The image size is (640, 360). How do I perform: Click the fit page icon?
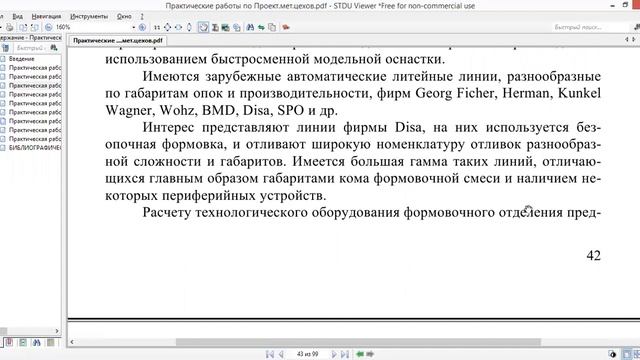(167, 27)
